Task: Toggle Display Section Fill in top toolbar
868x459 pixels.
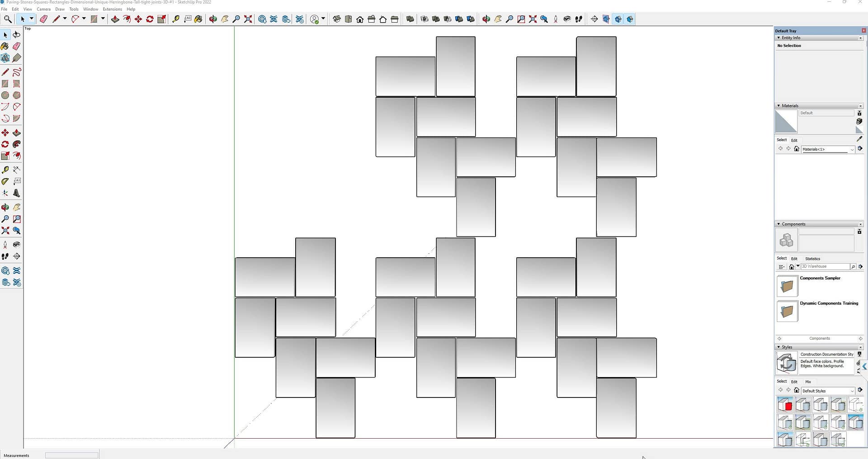Action: [630, 19]
